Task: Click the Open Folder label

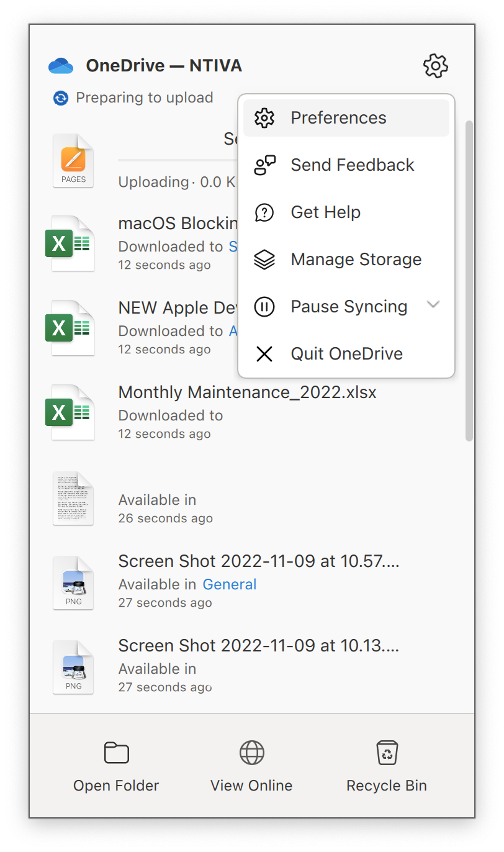Action: click(x=116, y=786)
